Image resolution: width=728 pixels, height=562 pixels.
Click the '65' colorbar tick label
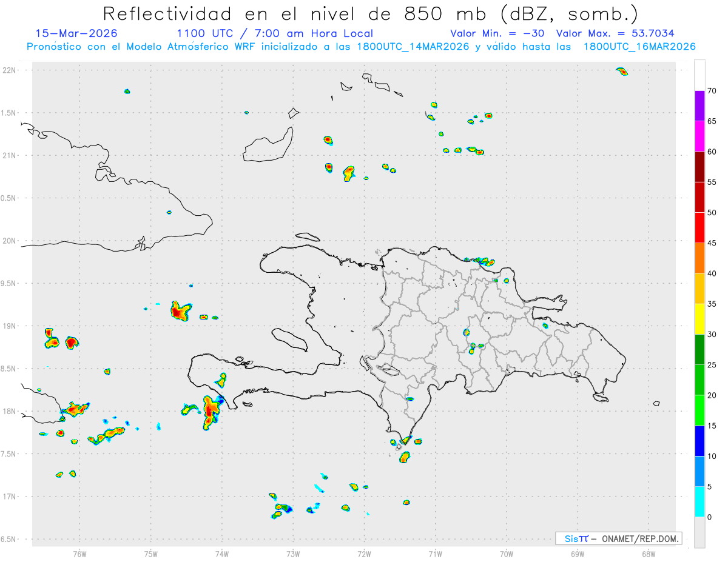pos(712,121)
